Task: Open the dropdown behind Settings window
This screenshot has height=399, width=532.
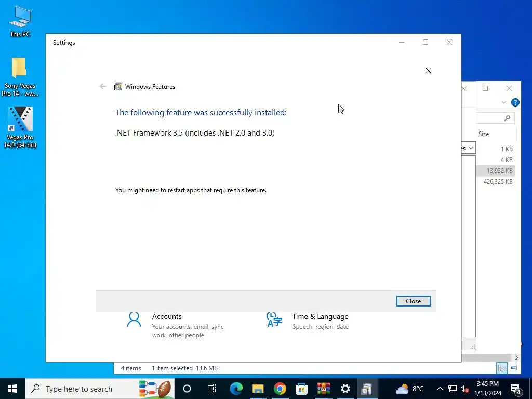Action: pos(471,148)
